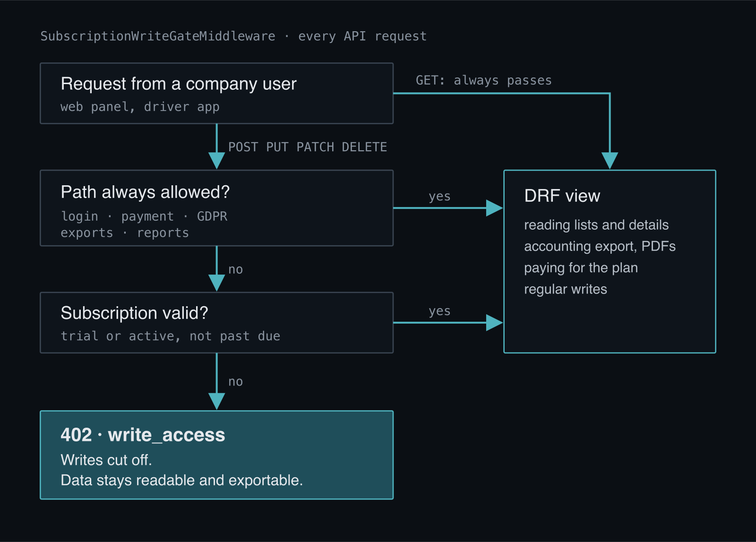The image size is (756, 542).
Task: Select the 'web panel, driver app' subtitle
Action: click(x=140, y=107)
